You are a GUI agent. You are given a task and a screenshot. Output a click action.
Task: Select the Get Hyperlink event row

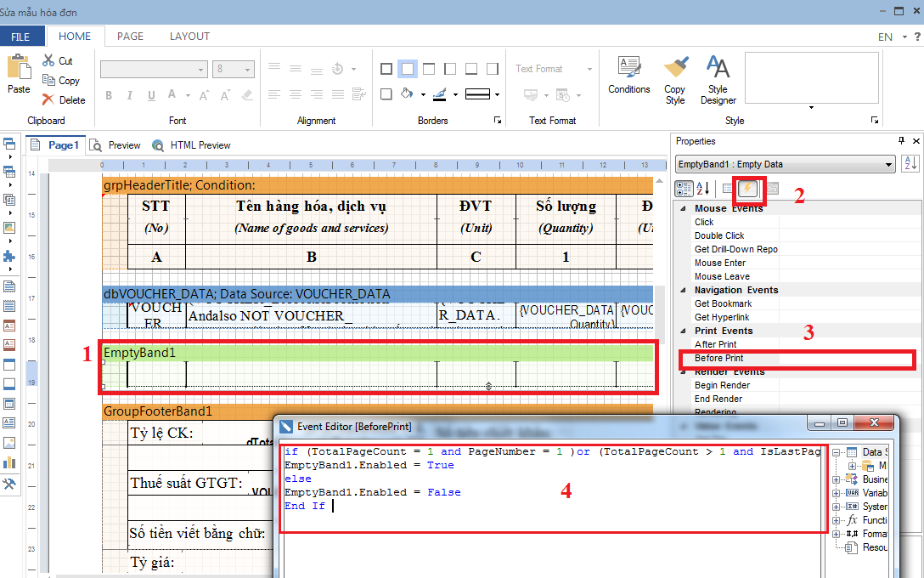click(x=797, y=317)
